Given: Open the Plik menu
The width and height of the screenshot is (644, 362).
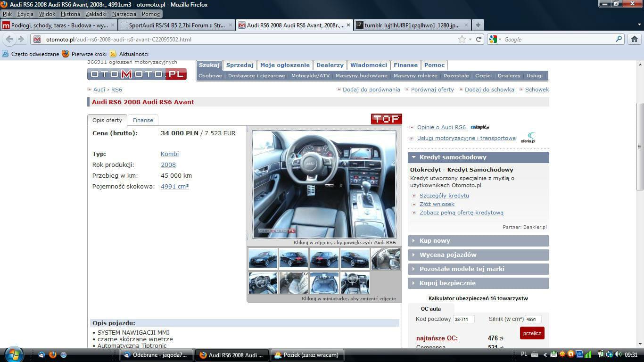Looking at the screenshot, I should (x=7, y=14).
